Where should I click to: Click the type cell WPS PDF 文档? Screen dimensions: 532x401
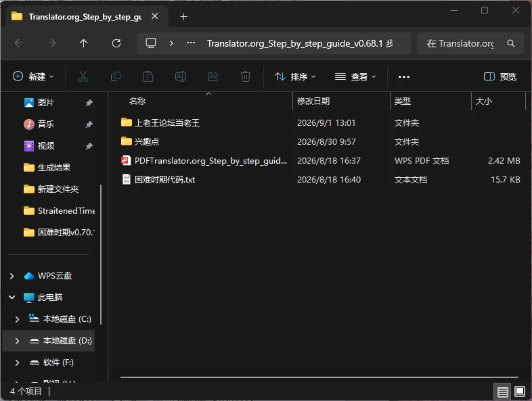pyautogui.click(x=422, y=161)
